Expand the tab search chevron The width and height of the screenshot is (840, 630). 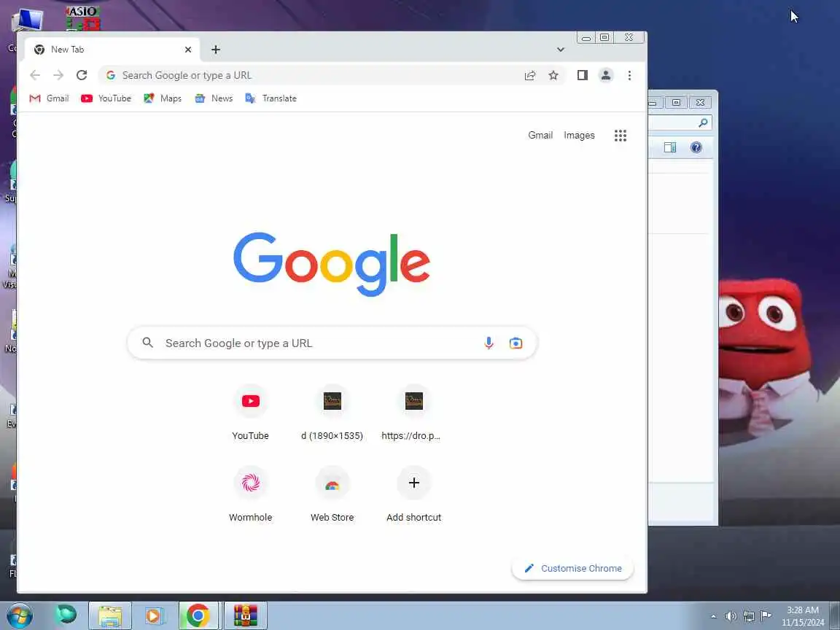[560, 50]
